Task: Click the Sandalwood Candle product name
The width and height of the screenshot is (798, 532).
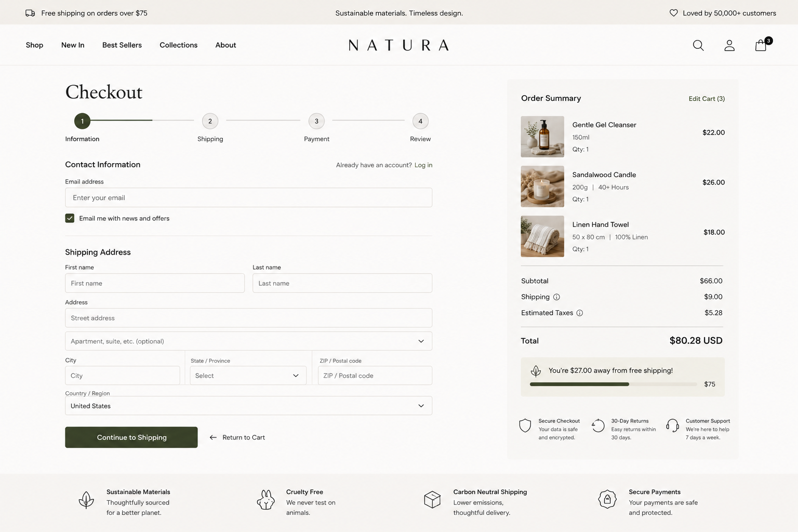Action: point(604,175)
